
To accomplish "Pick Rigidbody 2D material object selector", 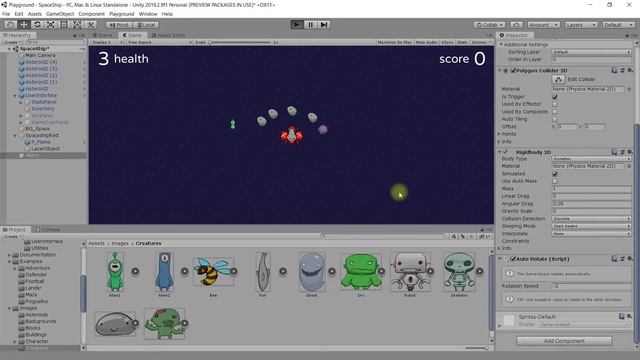I will point(629,166).
